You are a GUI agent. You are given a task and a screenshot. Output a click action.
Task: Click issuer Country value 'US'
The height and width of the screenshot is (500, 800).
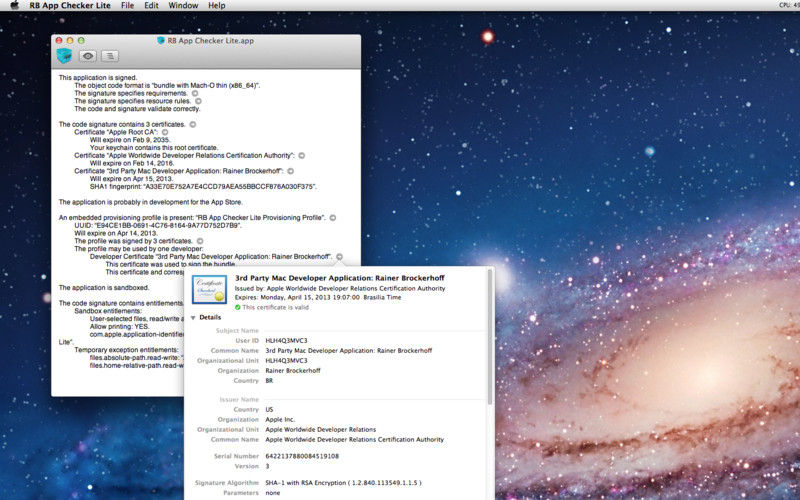(x=269, y=409)
